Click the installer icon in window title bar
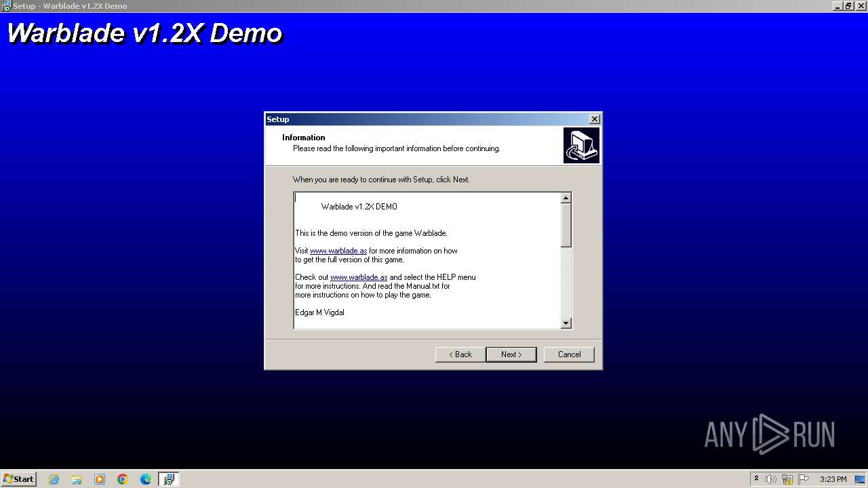 click(6, 6)
